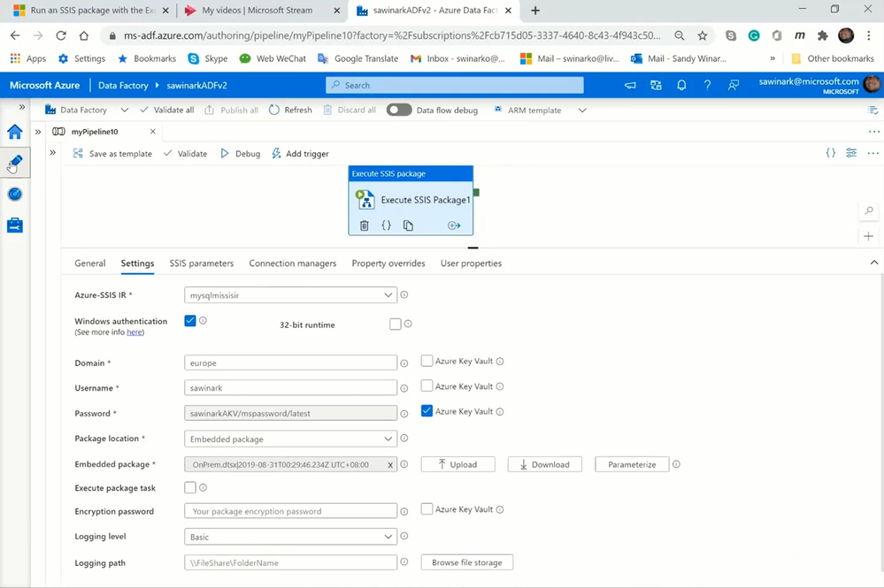Image resolution: width=884 pixels, height=588 pixels.
Task: Uncheck Azure Key Vault for Password
Action: click(427, 411)
